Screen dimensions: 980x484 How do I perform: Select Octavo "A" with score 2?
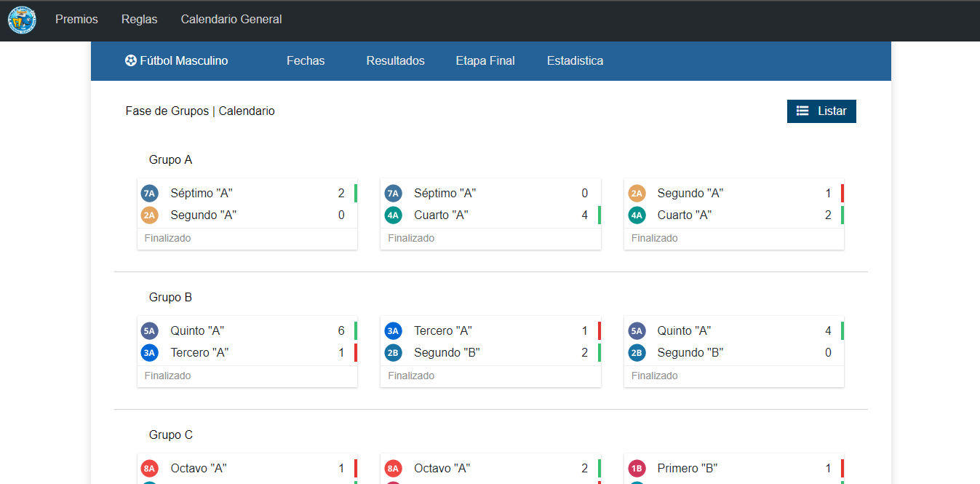(442, 469)
